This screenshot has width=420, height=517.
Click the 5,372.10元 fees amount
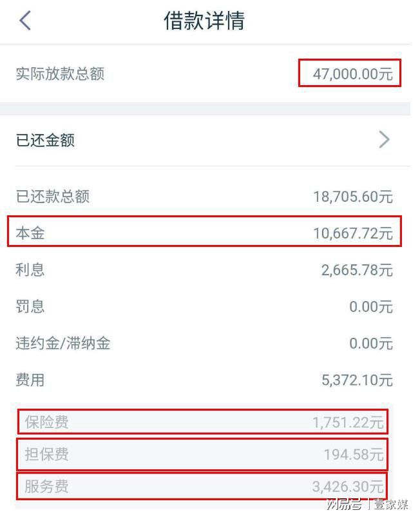[356, 380]
